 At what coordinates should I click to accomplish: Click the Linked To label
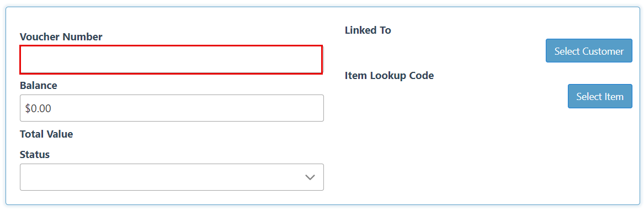(x=368, y=30)
